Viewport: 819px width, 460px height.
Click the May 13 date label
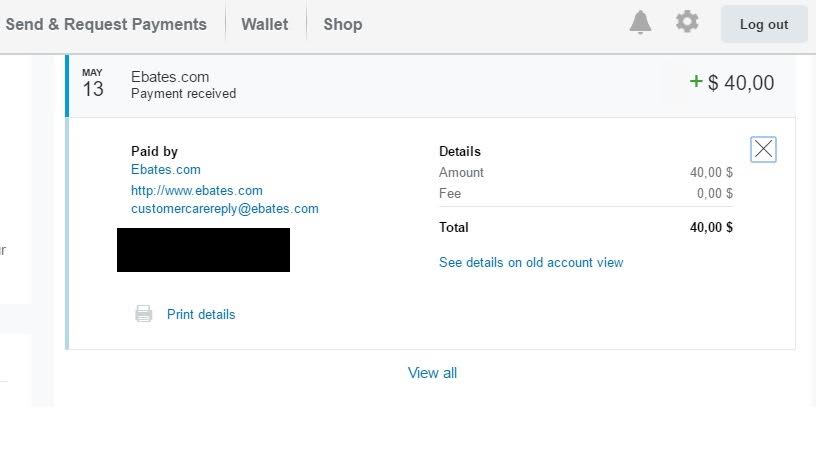tap(92, 84)
